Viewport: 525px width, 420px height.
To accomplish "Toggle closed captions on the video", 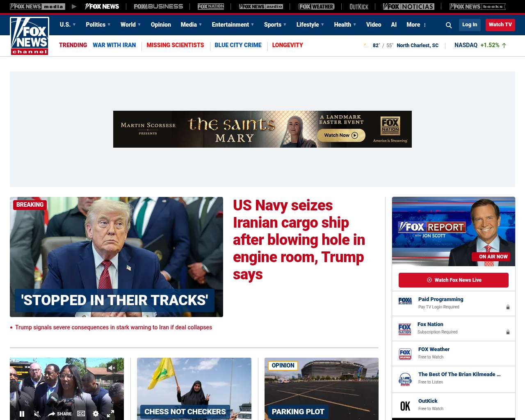I will point(81,414).
